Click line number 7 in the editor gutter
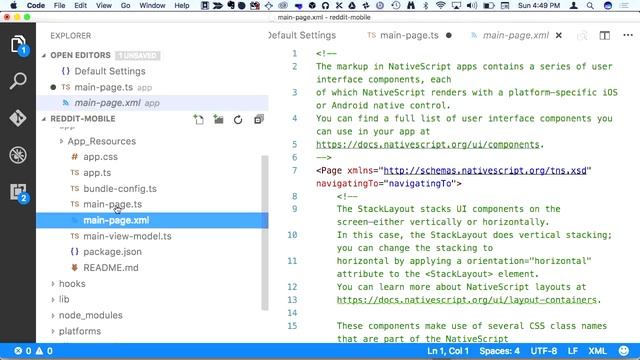Viewport: 640px width, 360px height. pyautogui.click(x=295, y=171)
